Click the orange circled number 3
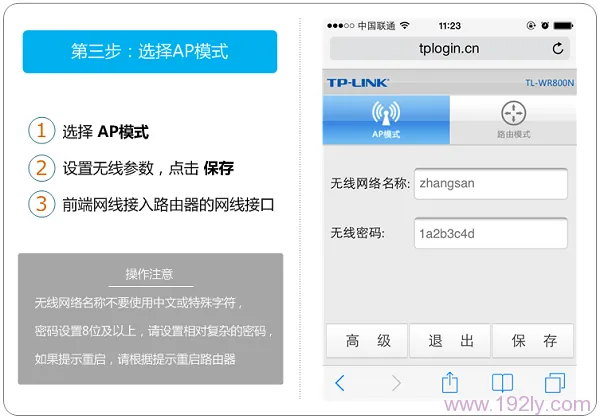The width and height of the screenshot is (600, 419). (42, 204)
